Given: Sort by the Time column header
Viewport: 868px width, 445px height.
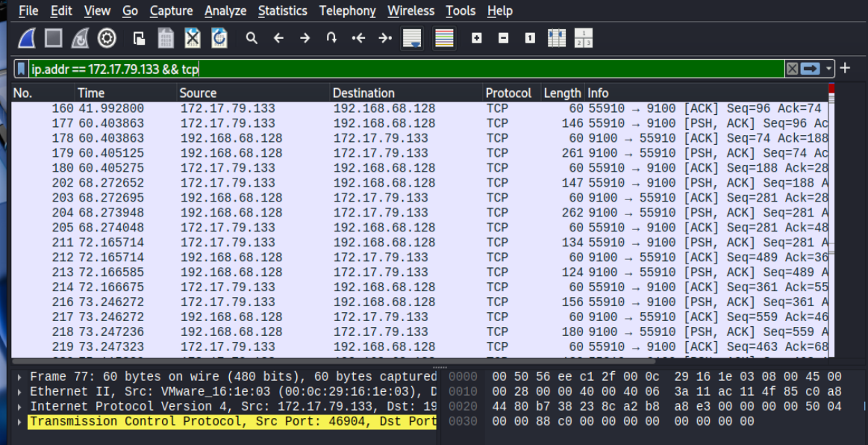Looking at the screenshot, I should point(125,93).
